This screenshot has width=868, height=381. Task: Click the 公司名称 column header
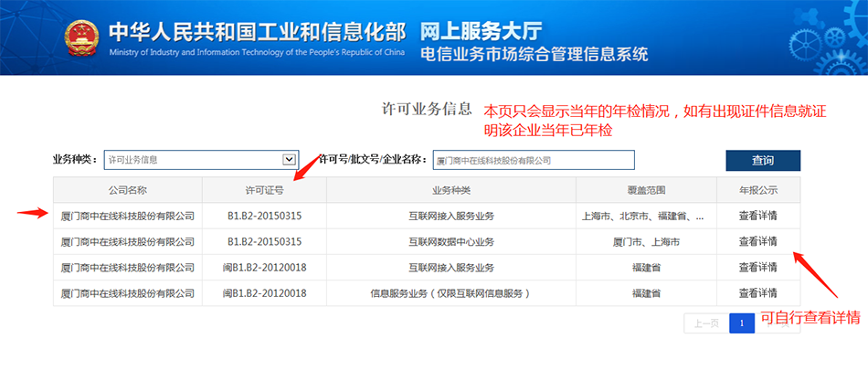[127, 190]
